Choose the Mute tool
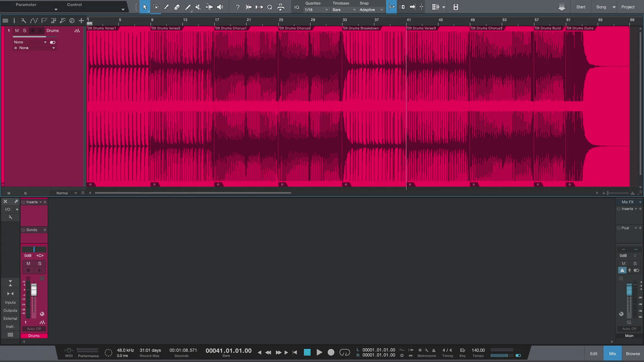The width and height of the screenshot is (644, 362). click(198, 7)
